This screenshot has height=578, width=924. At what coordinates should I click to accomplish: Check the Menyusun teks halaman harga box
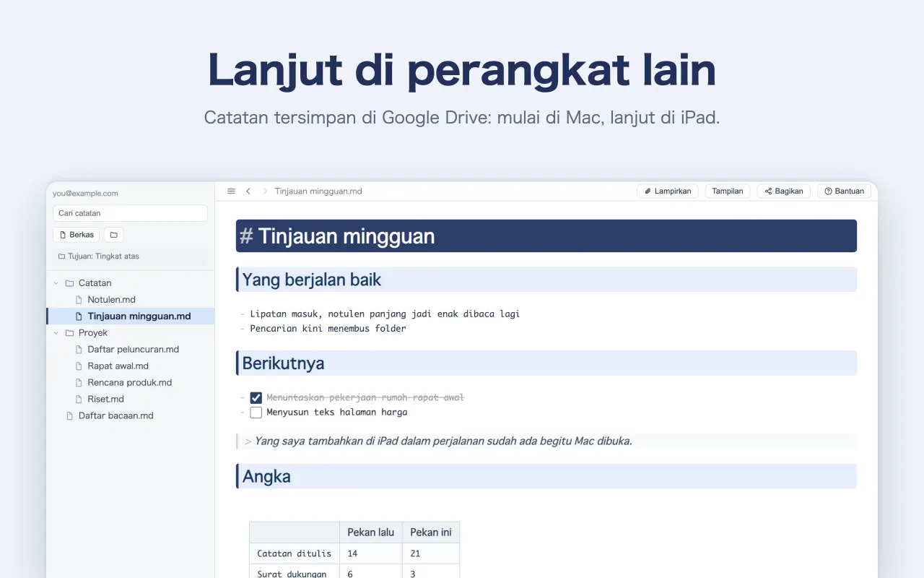pyautogui.click(x=256, y=413)
